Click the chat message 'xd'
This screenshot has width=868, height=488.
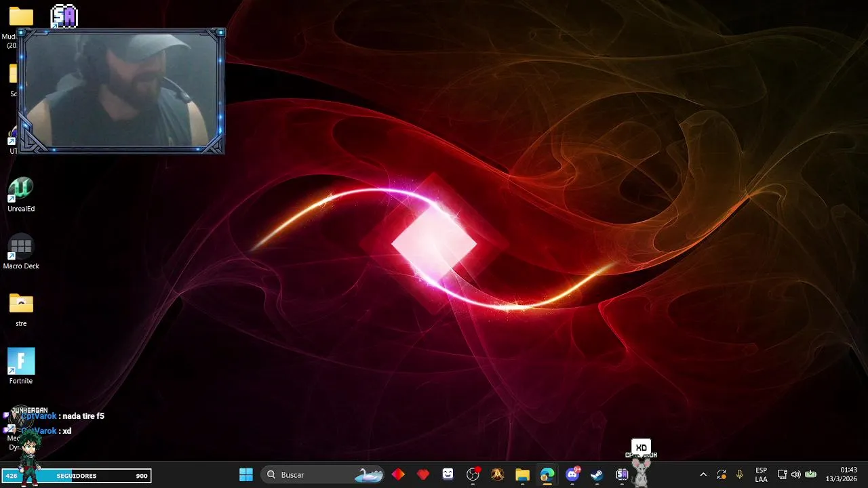(66, 431)
